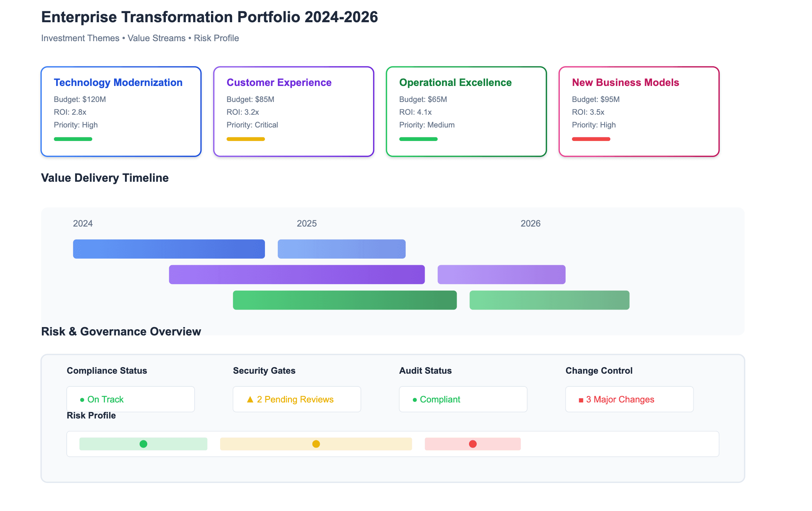Click the green dot beside On Track
Viewport: 812px width, 511px height.
82,400
